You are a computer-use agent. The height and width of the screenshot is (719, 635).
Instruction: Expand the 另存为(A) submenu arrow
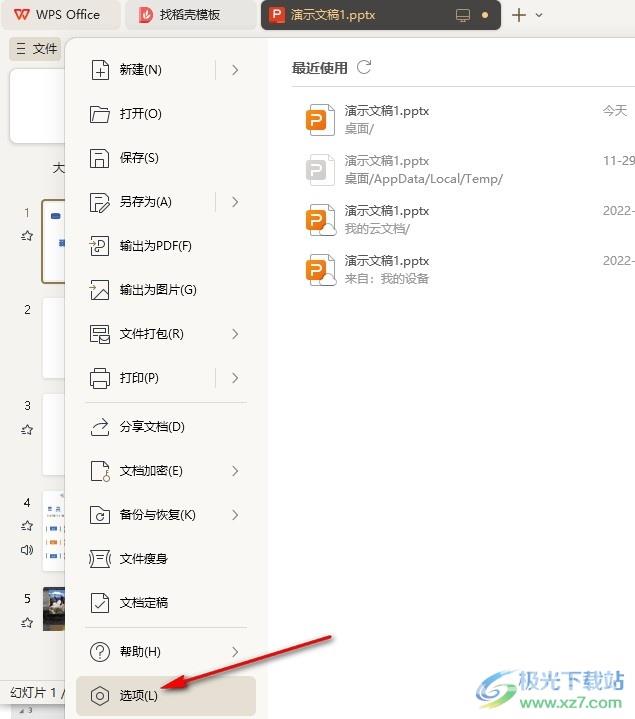pos(235,202)
